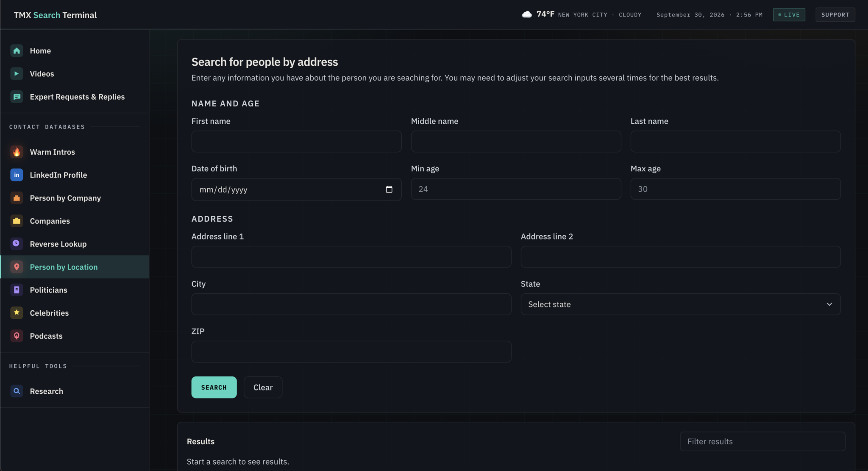Open the Research tool
This screenshot has height=471, width=868.
click(x=75, y=391)
